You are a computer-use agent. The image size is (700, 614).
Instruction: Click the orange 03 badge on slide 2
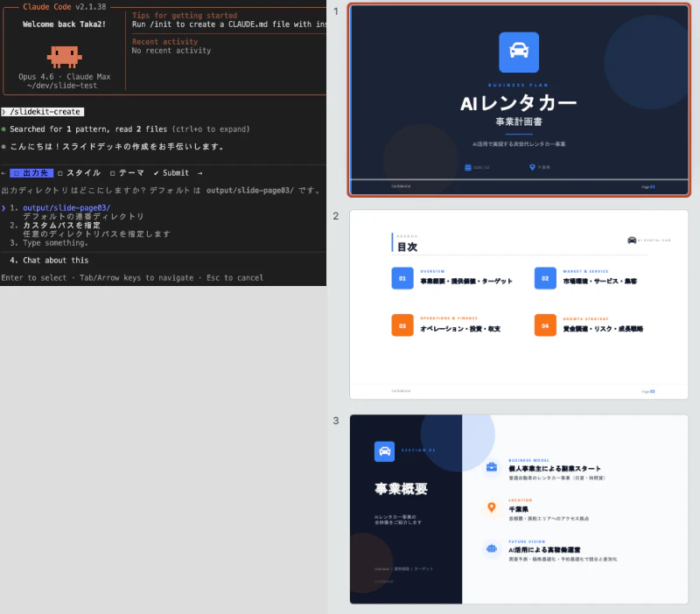(402, 325)
